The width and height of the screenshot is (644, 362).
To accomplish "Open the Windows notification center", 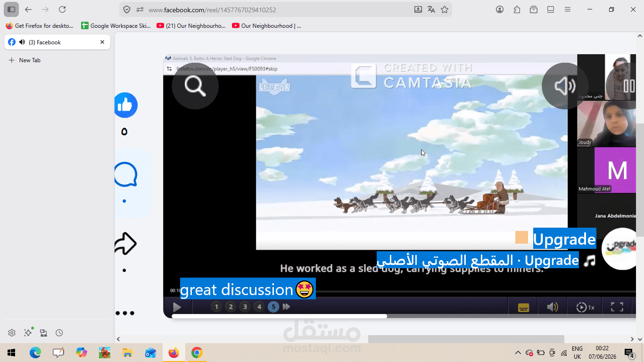I will coord(629,353).
